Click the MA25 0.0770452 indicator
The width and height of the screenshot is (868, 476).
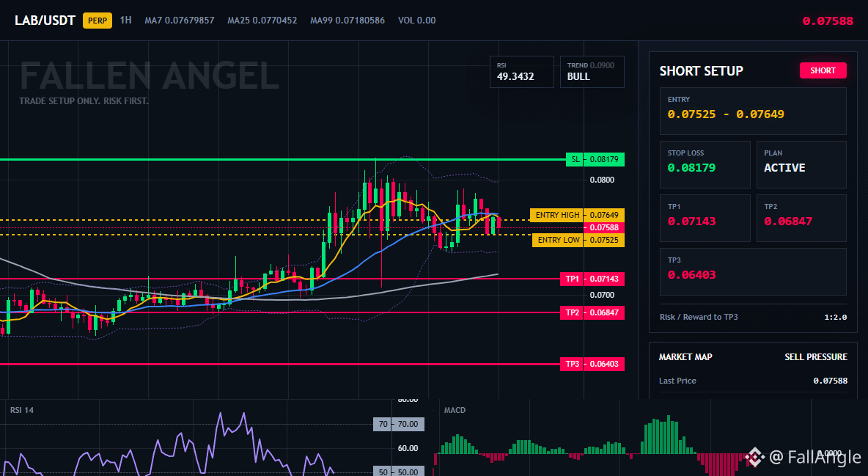(x=262, y=21)
